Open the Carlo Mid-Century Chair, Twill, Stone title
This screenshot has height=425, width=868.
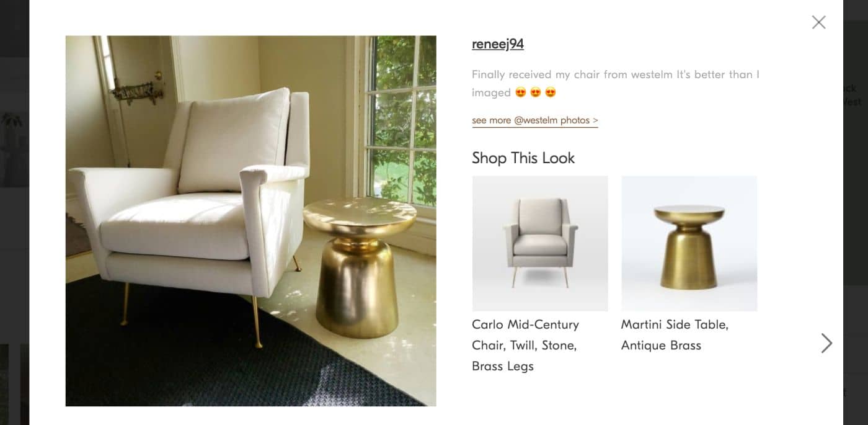coord(526,345)
